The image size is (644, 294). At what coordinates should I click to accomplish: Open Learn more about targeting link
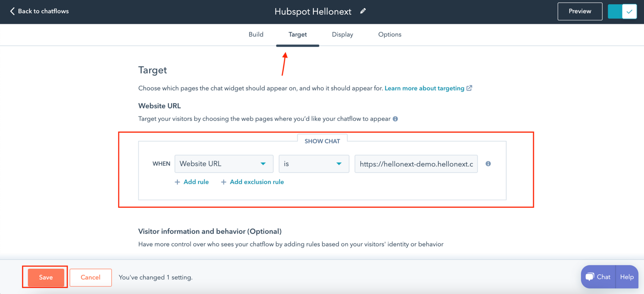click(424, 88)
